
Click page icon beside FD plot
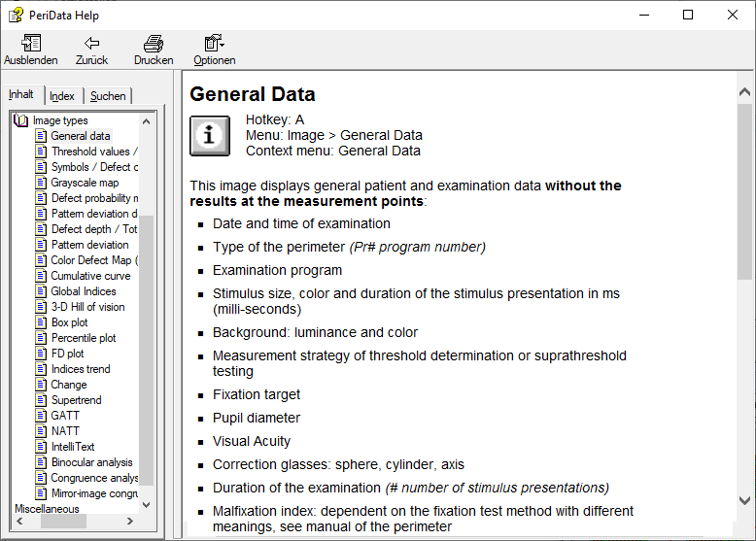(41, 354)
